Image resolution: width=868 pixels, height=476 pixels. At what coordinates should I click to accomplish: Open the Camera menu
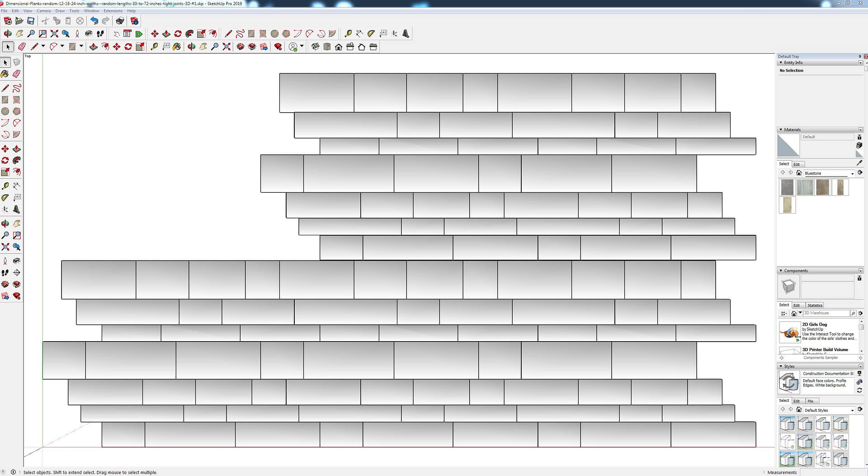(43, 11)
